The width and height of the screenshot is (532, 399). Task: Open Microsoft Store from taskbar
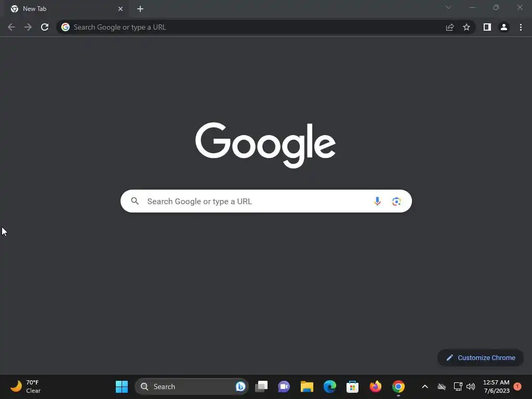coord(353,387)
